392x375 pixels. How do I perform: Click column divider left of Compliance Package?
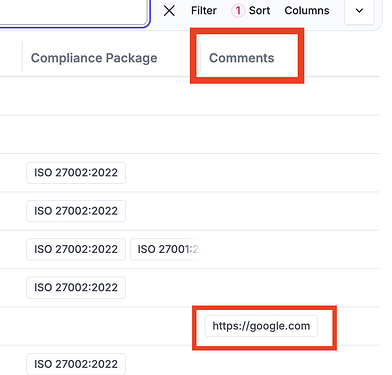(x=22, y=57)
